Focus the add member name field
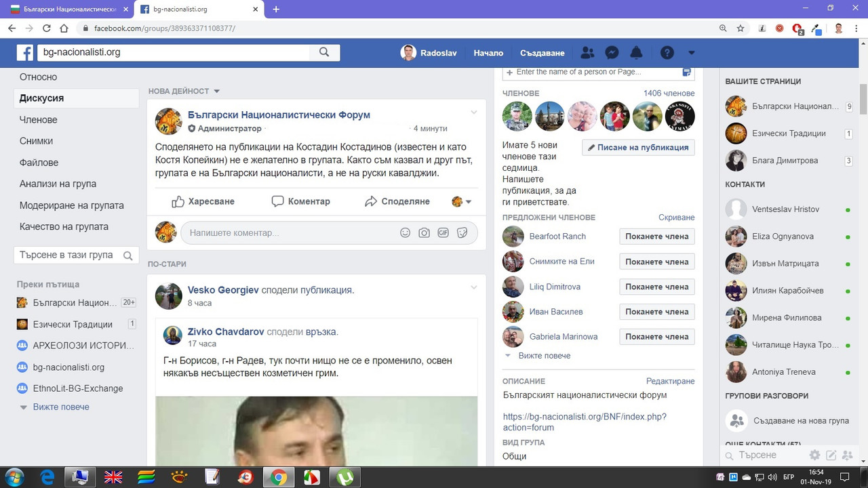The image size is (868, 488). [598, 72]
